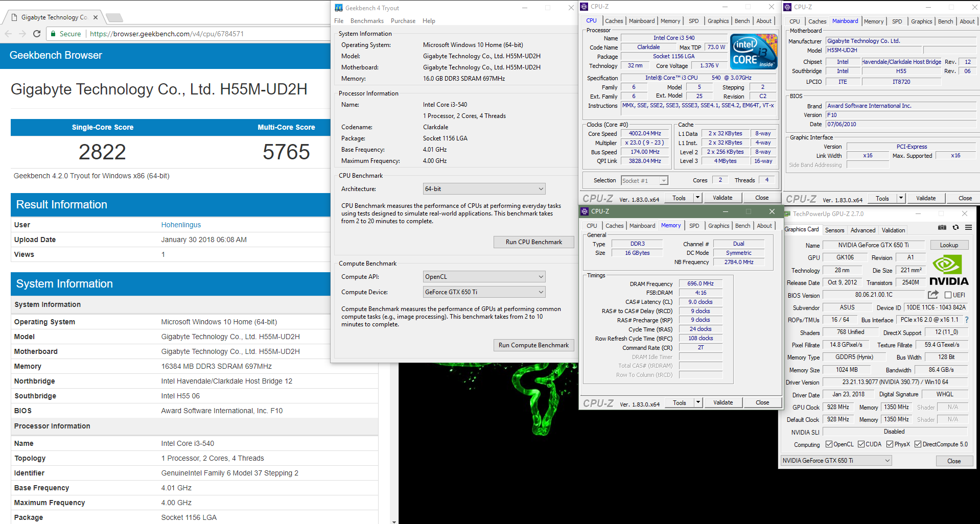980x524 pixels.
Task: Open Caches tab in CPU-Z CPU window
Action: pos(614,21)
